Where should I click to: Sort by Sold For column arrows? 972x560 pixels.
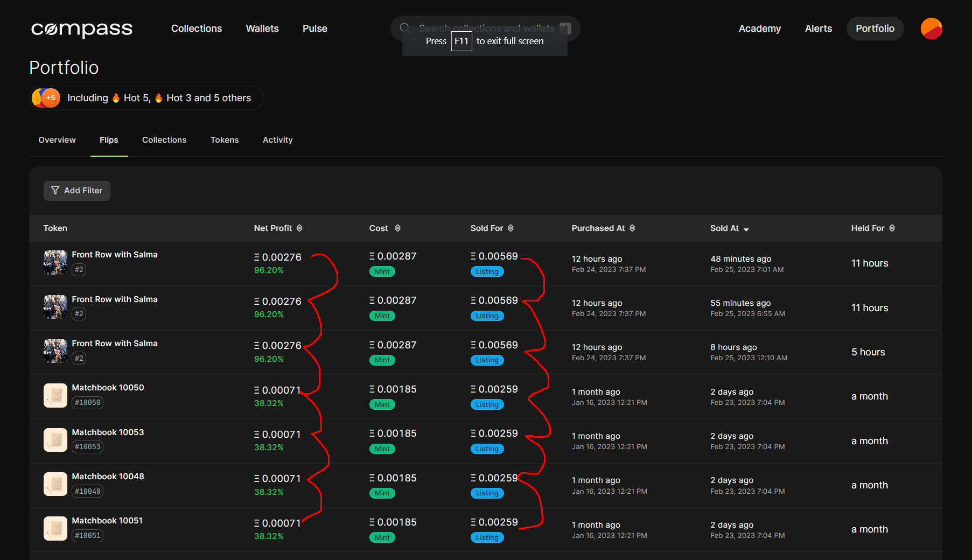[x=511, y=228]
